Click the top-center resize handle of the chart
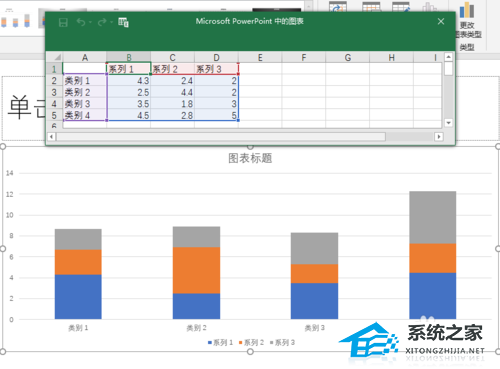Viewport: 500px width, 369px height. click(250, 147)
